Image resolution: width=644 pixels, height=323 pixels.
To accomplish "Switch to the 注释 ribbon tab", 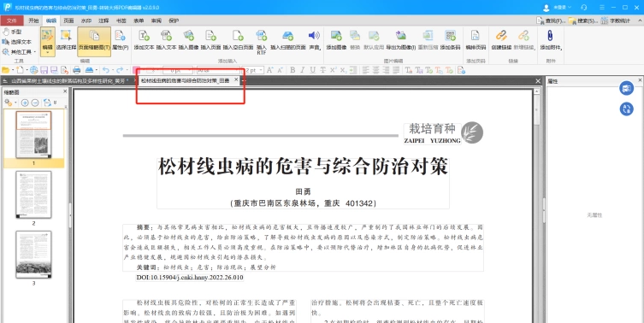I will 103,21.
